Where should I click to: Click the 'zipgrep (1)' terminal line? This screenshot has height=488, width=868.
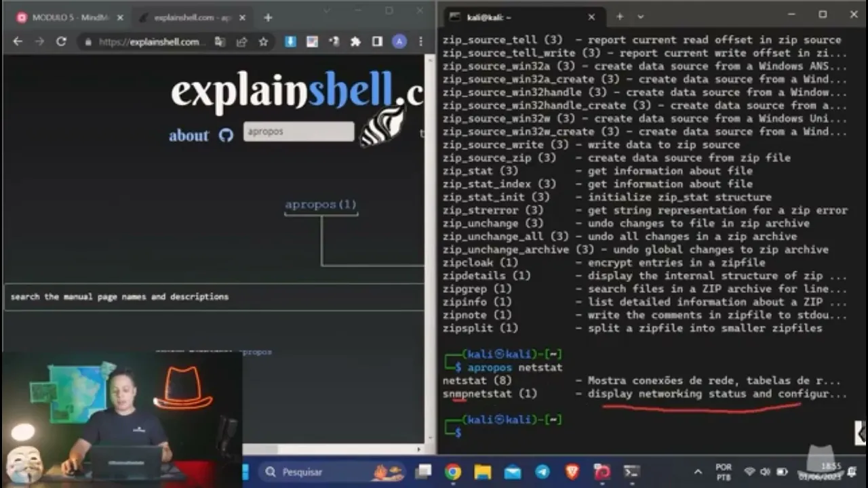644,289
